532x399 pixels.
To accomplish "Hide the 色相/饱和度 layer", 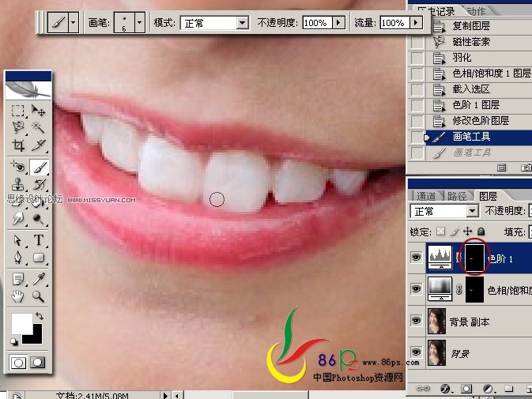I will pyautogui.click(x=417, y=289).
